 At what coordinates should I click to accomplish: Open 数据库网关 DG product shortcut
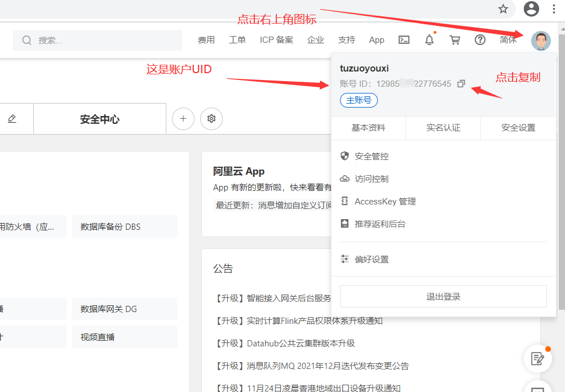125,309
